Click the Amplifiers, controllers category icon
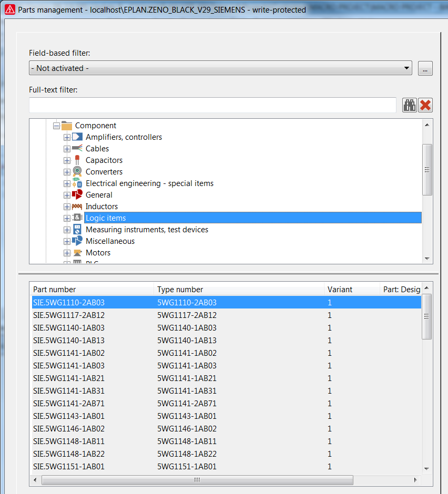Screen dimensions: 448x494 (x=77, y=137)
